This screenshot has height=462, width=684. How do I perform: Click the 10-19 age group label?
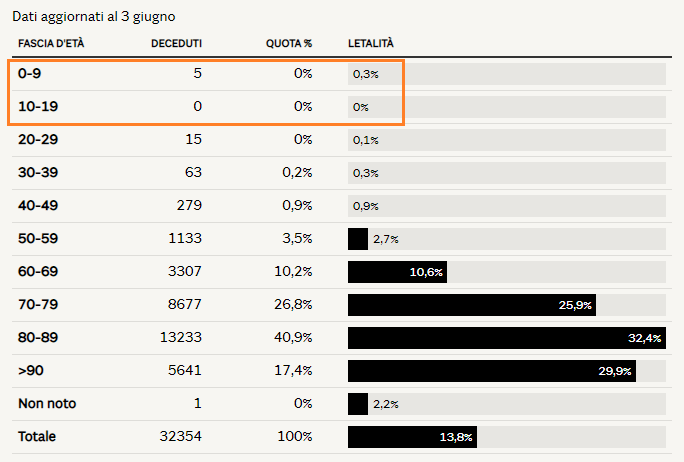point(37,107)
